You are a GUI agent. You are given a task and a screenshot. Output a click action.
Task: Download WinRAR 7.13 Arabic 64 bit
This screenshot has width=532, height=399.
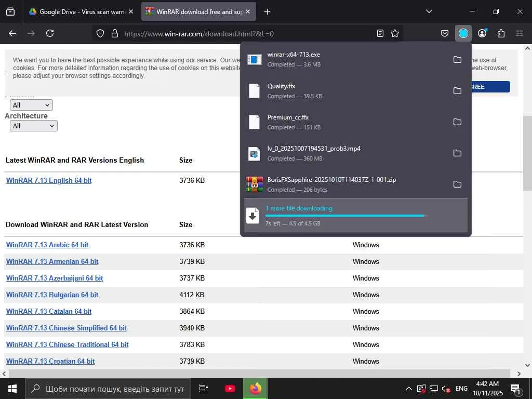[x=47, y=245]
